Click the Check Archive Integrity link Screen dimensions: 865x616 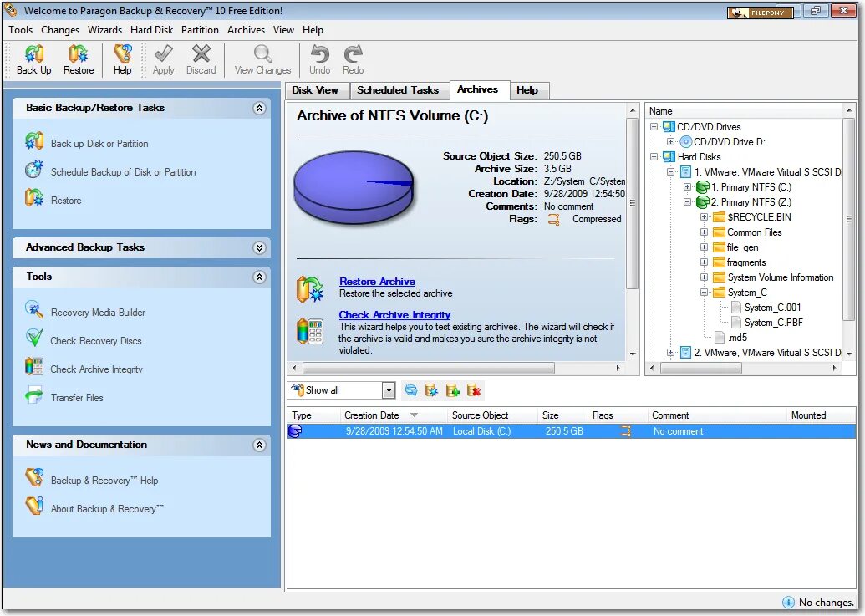(394, 315)
